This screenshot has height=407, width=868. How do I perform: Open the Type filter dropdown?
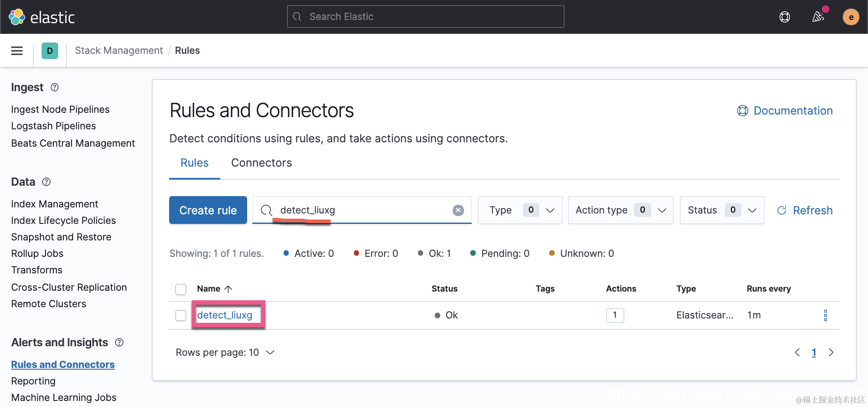520,210
